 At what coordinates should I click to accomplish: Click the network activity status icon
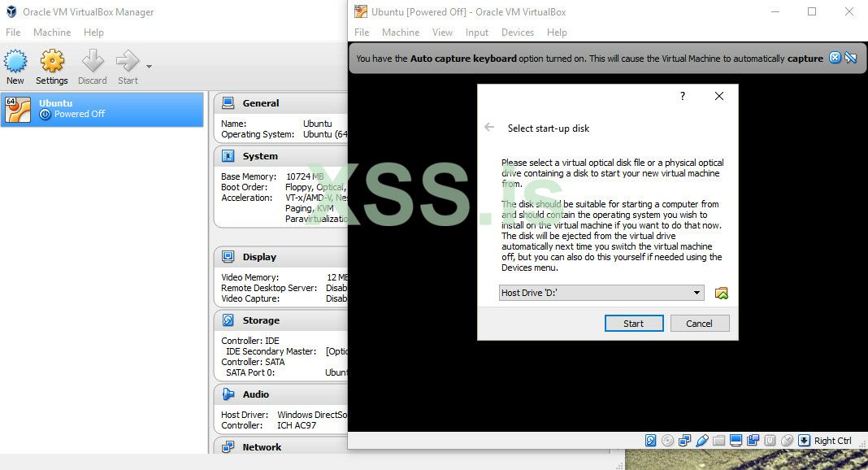(685, 441)
